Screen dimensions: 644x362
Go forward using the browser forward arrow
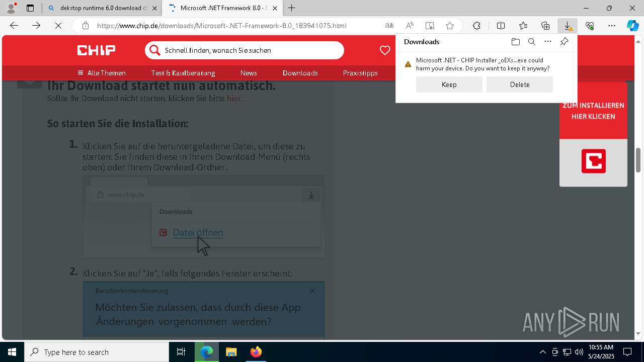coord(36,26)
